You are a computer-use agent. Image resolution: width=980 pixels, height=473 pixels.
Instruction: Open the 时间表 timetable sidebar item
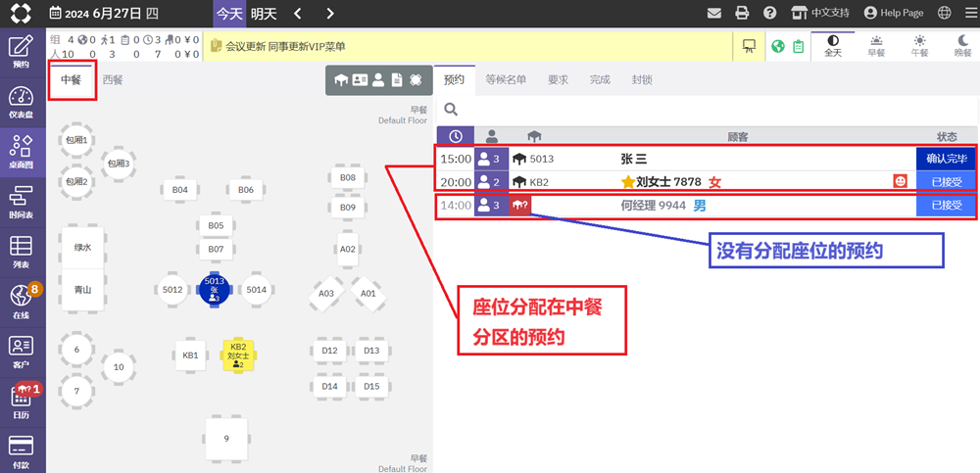click(x=23, y=203)
